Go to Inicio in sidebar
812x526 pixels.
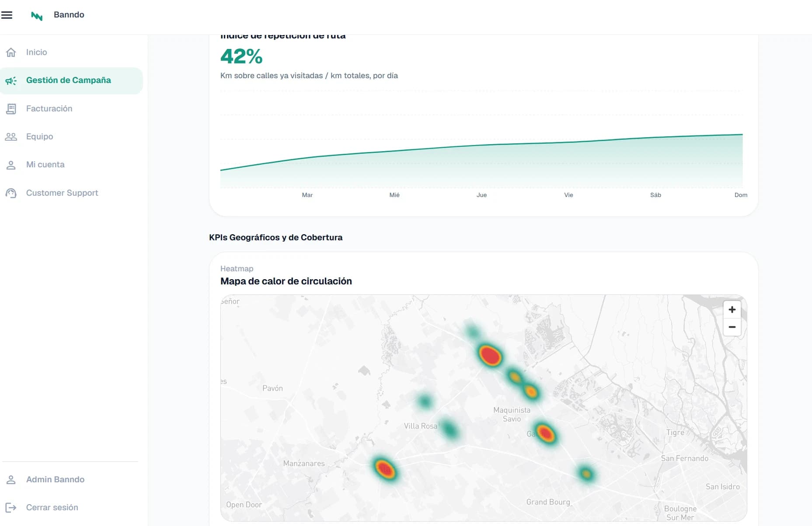(36, 52)
